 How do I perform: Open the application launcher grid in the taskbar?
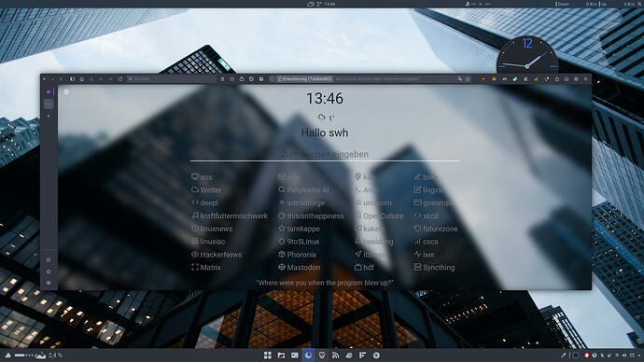pyautogui.click(x=267, y=355)
